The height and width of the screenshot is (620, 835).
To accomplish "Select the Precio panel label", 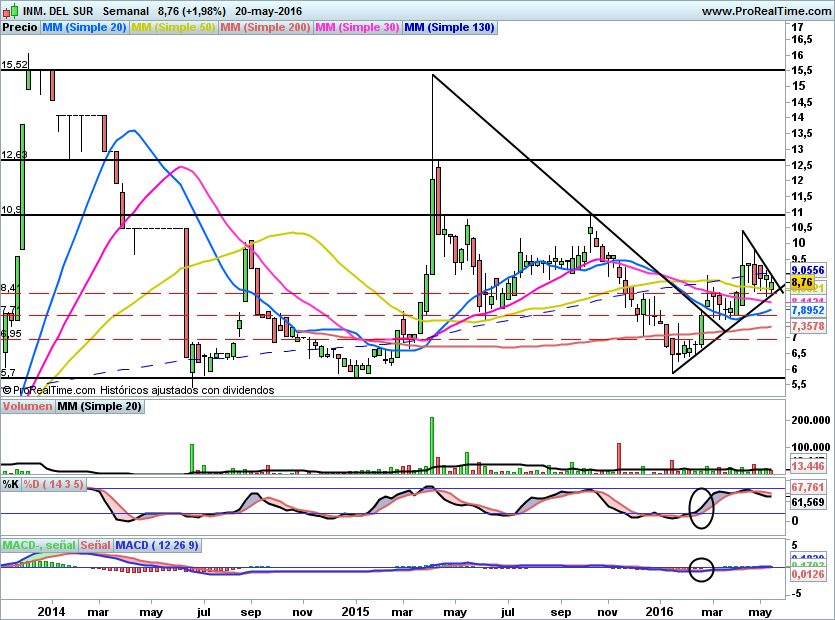I will (x=20, y=28).
